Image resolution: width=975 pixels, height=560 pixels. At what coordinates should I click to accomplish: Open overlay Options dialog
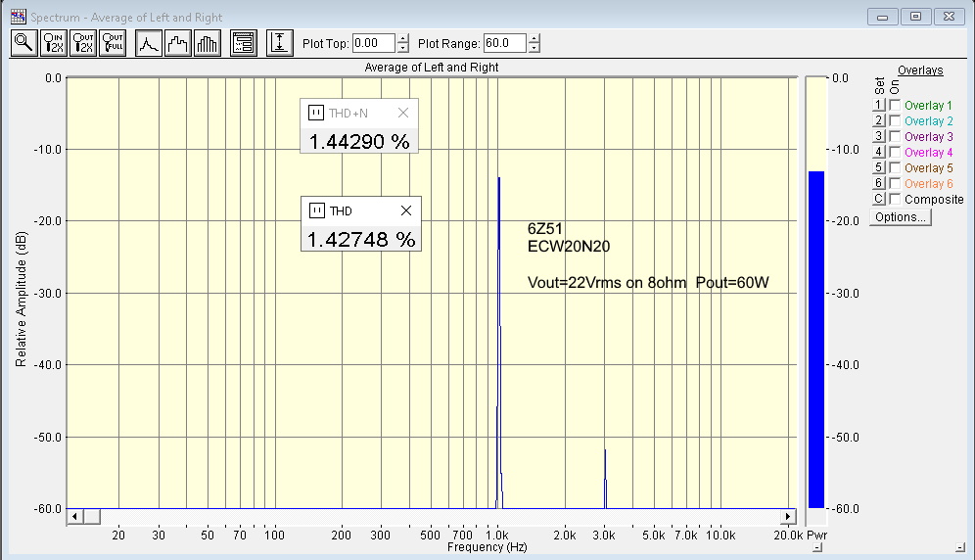(901, 217)
